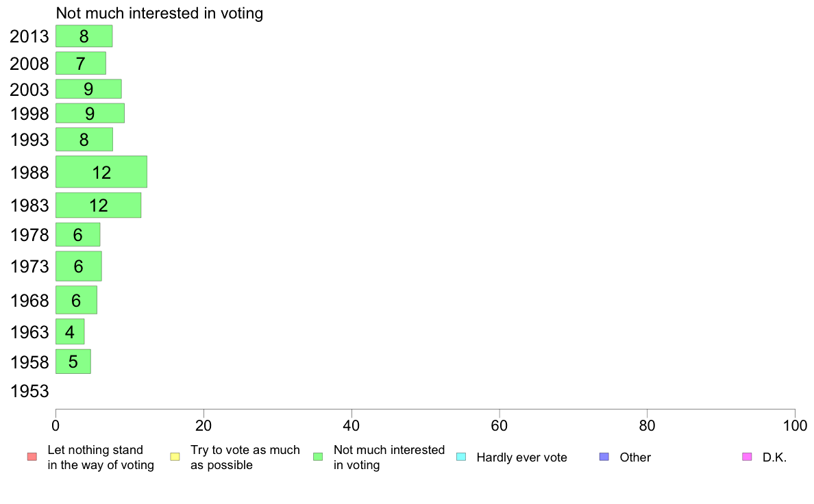The height and width of the screenshot is (504, 814).
Task: Select the 2008 bar showing 7
Action: tap(81, 63)
